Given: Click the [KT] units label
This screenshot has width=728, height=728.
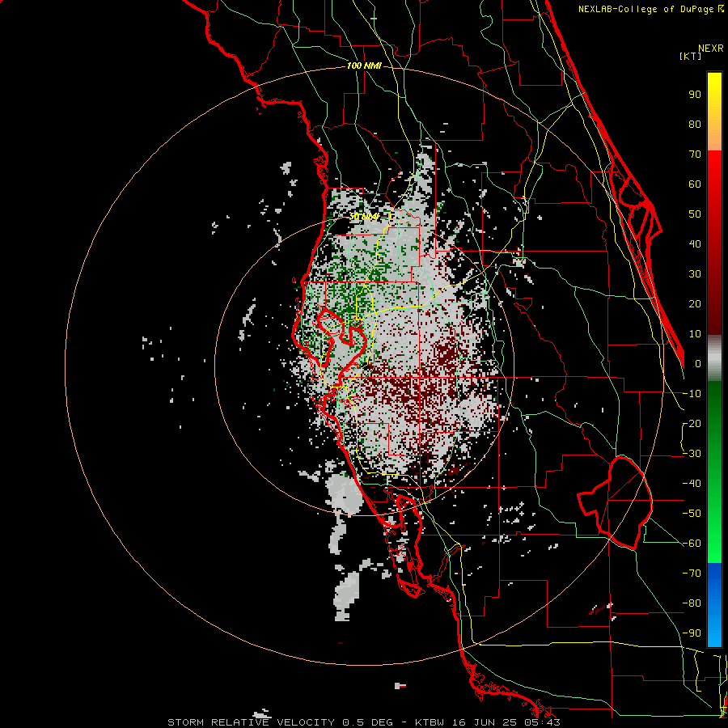Looking at the screenshot, I should [x=690, y=56].
